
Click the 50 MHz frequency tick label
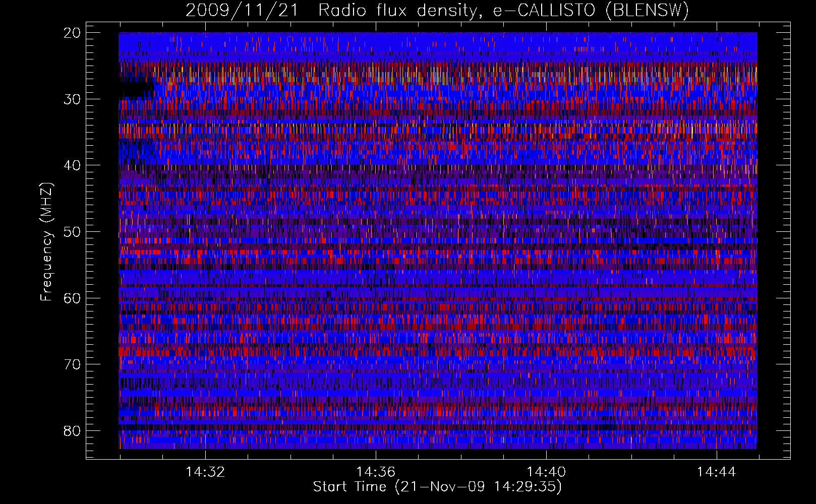(72, 232)
